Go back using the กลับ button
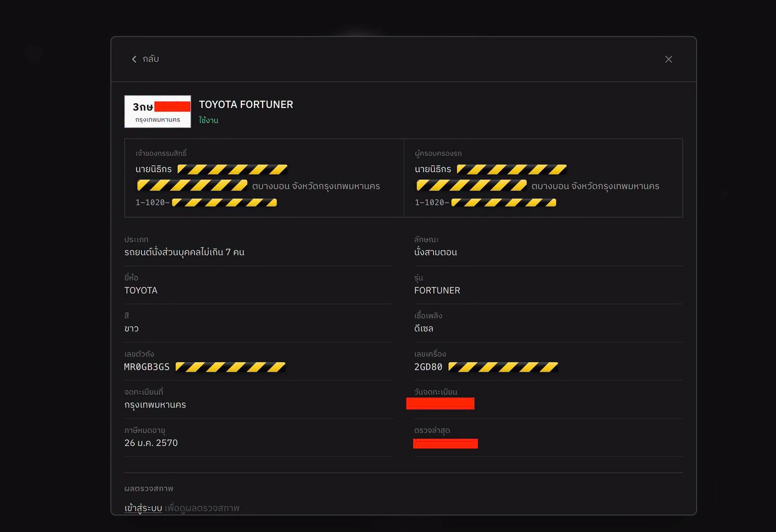 pos(145,59)
